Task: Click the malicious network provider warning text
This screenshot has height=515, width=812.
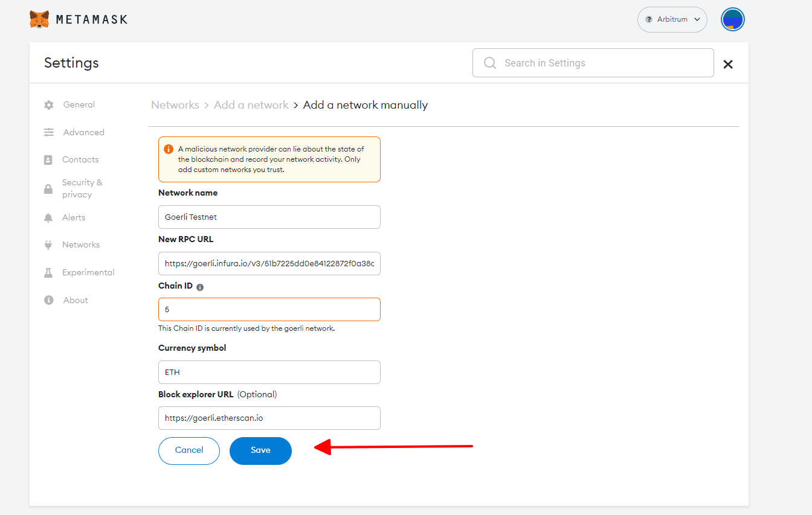Action: coord(271,159)
